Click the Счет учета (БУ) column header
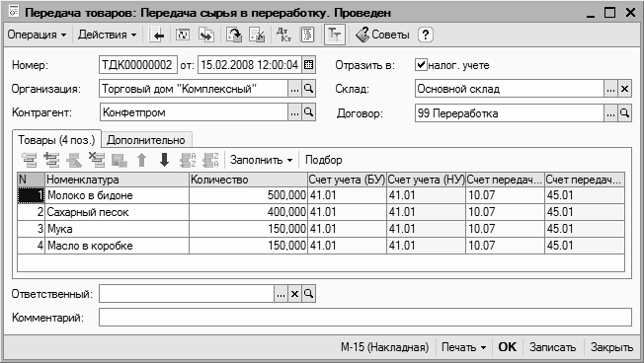644x363 pixels. (x=347, y=180)
